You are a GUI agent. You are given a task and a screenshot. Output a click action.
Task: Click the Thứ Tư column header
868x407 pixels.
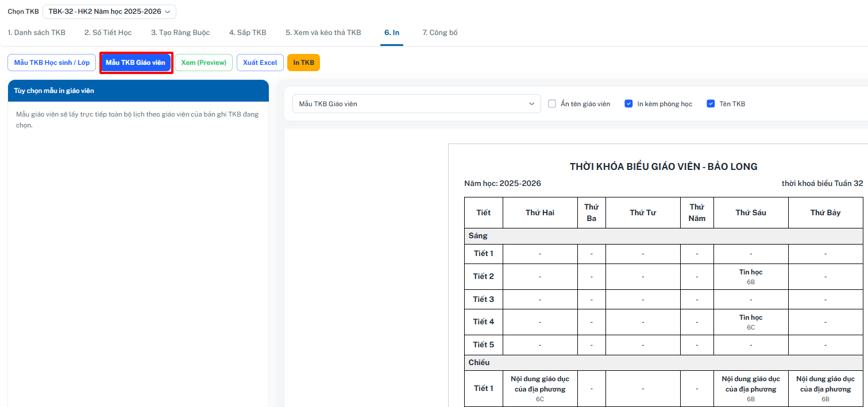pos(643,212)
